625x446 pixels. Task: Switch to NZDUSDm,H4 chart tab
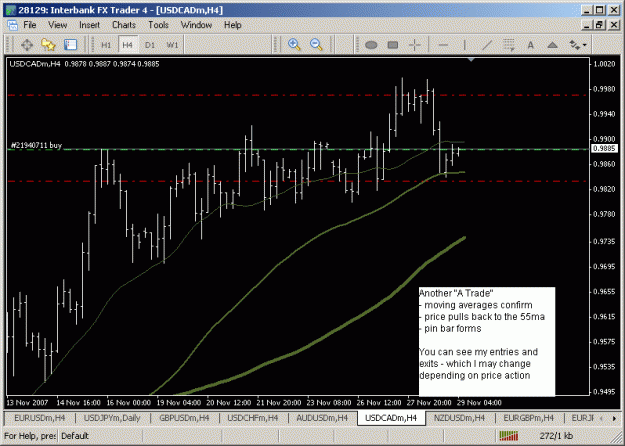click(459, 418)
